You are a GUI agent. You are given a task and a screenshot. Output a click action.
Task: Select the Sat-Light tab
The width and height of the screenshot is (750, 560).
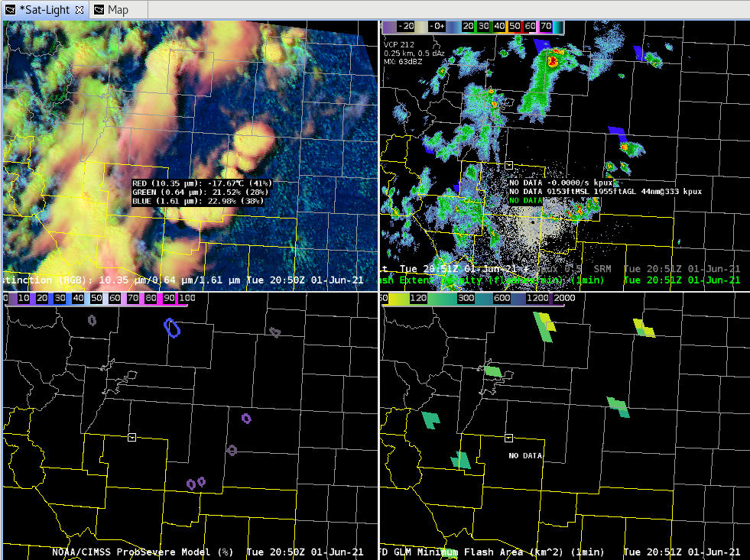(x=45, y=10)
